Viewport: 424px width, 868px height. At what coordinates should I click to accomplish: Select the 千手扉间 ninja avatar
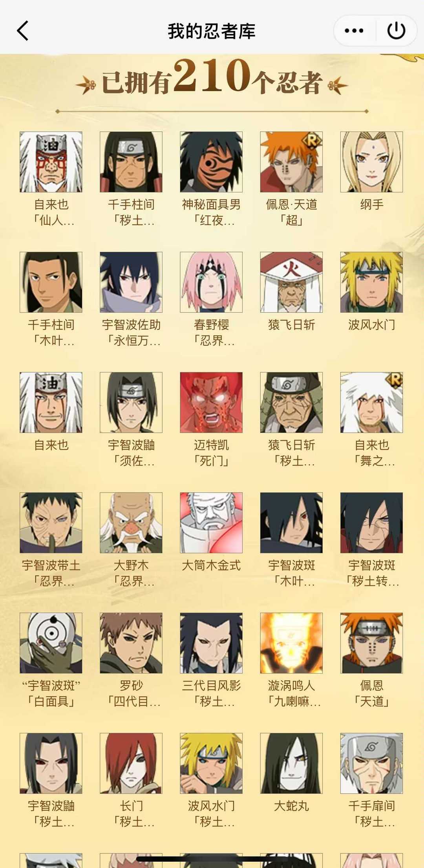coord(371,763)
